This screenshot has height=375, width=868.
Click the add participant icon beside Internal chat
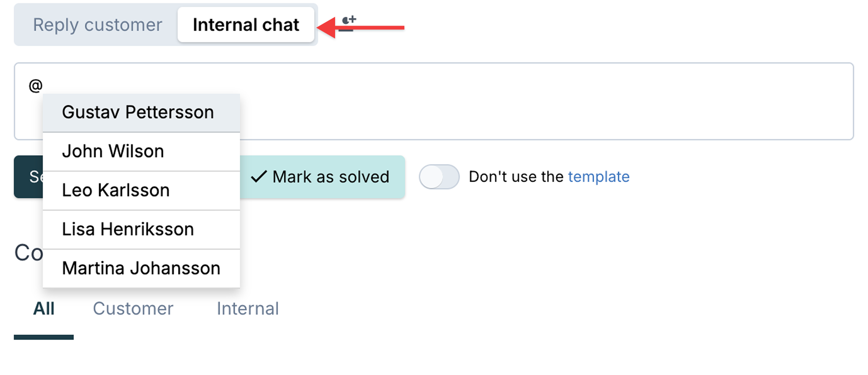(349, 24)
